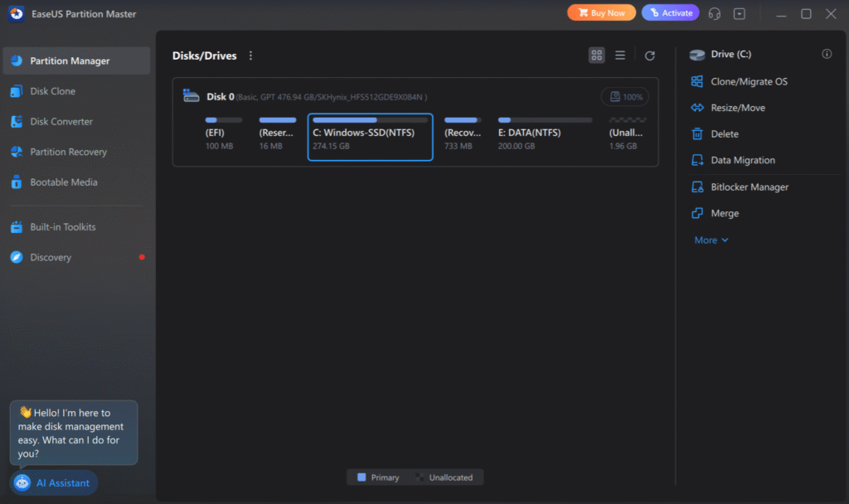Switch to grid view layout

[x=596, y=56]
